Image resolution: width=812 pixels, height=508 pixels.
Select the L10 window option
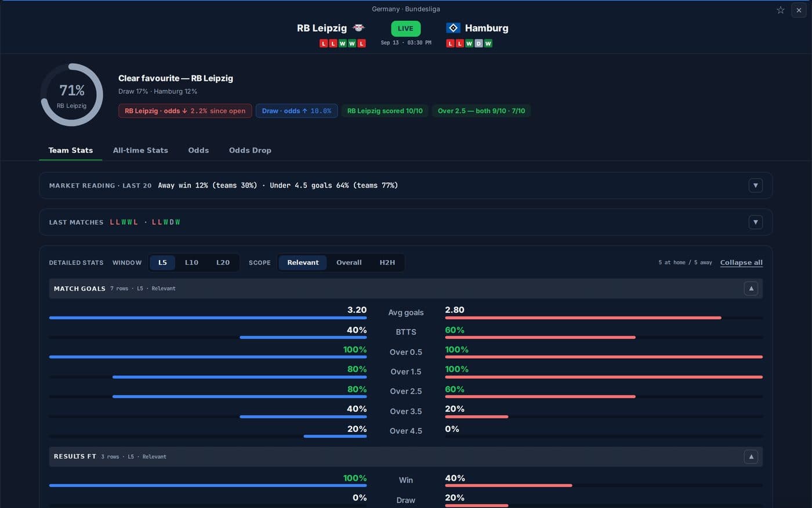click(x=191, y=263)
